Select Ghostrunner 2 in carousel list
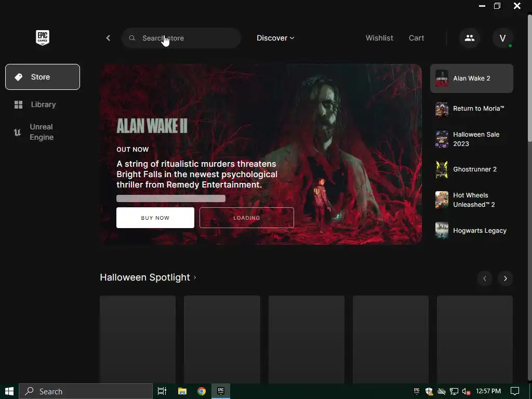532x399 pixels. pos(472,169)
